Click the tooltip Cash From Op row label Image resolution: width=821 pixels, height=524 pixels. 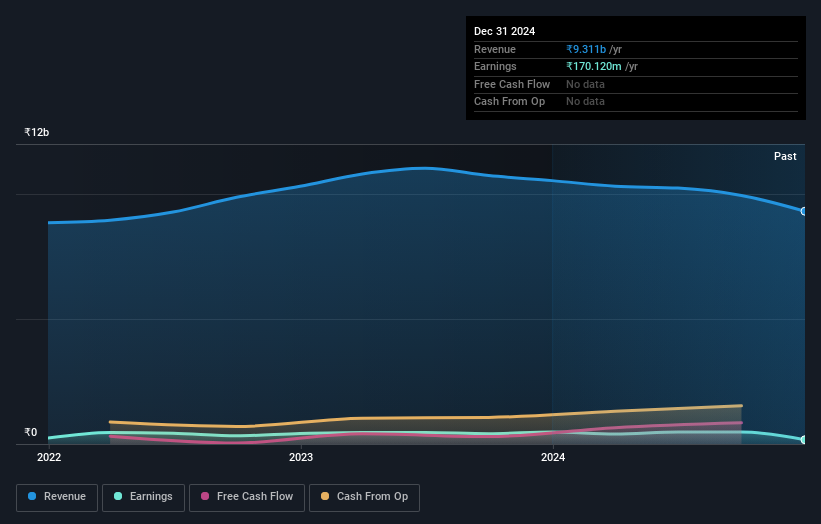pos(509,102)
